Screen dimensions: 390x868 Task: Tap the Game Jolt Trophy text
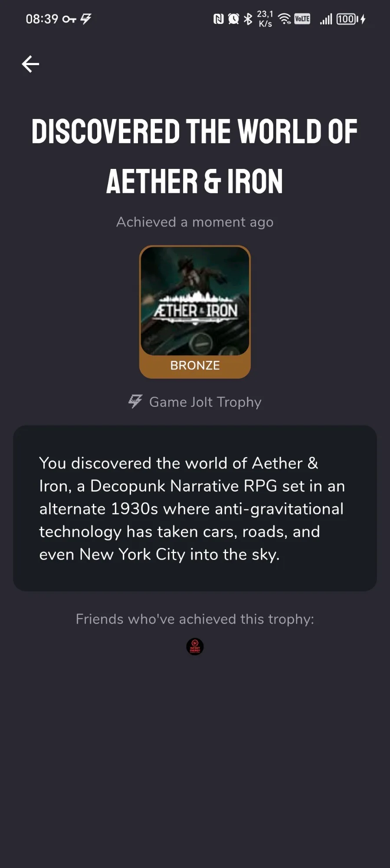click(x=205, y=402)
